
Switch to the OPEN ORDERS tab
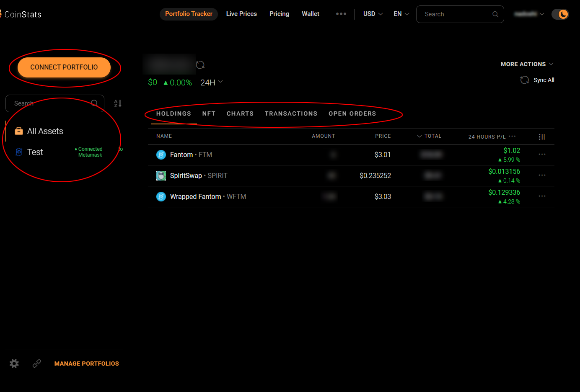(352, 113)
